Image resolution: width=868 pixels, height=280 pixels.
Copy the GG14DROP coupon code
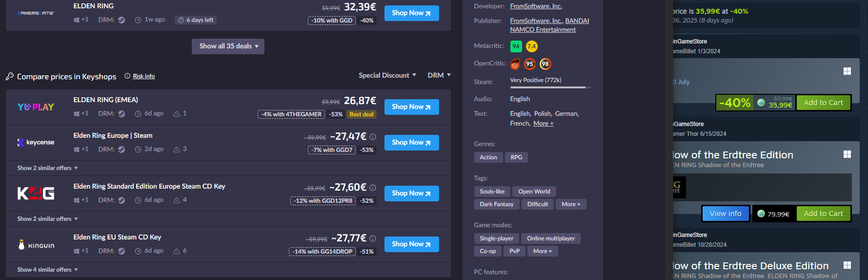(x=322, y=252)
